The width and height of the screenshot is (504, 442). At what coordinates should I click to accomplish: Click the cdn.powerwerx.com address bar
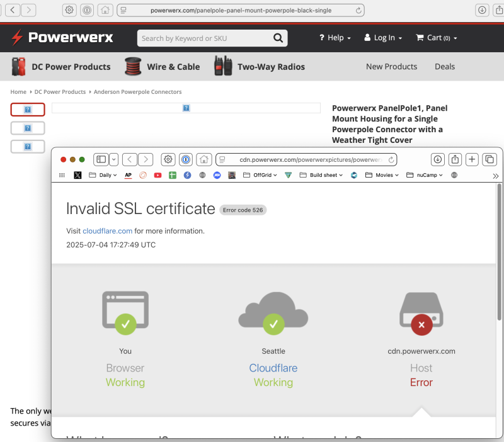coord(306,160)
